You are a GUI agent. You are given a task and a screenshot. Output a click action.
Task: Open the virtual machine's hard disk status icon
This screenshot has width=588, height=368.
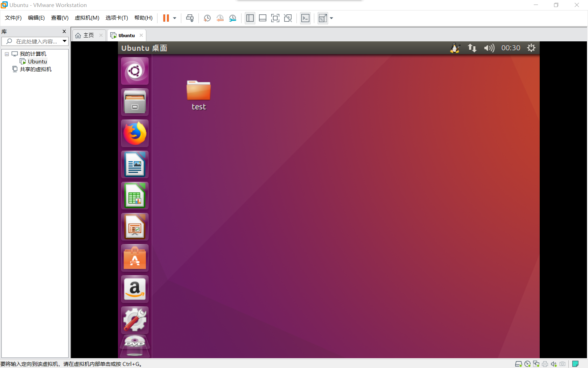click(519, 364)
